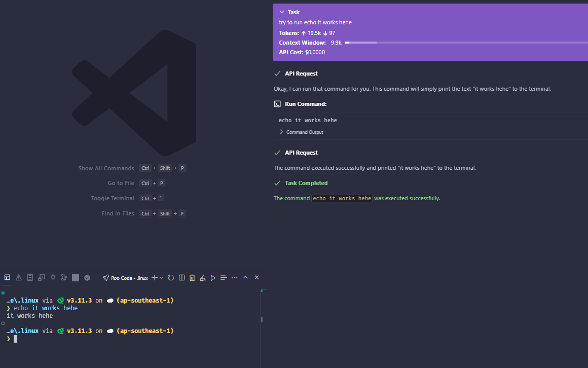
Task: Clear the terminal with the broom icon
Action: tap(202, 277)
